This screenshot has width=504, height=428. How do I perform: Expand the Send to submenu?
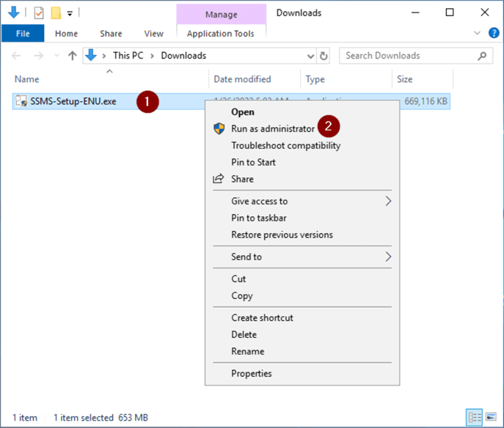point(388,257)
